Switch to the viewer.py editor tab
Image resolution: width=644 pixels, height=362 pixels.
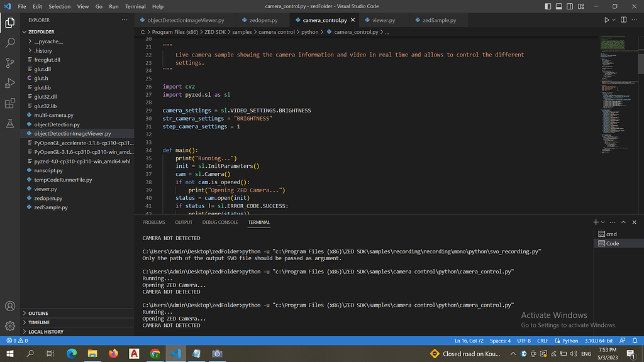pyautogui.click(x=383, y=20)
